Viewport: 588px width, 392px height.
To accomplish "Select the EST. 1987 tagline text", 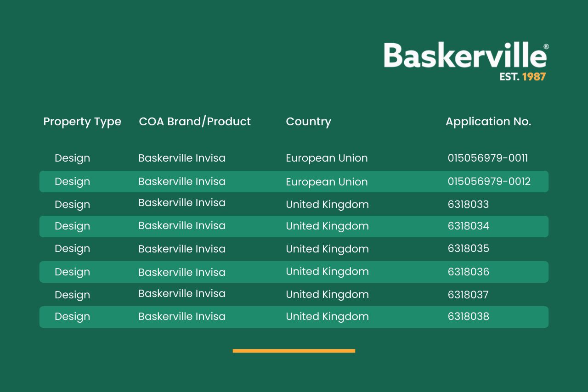I will (x=522, y=77).
